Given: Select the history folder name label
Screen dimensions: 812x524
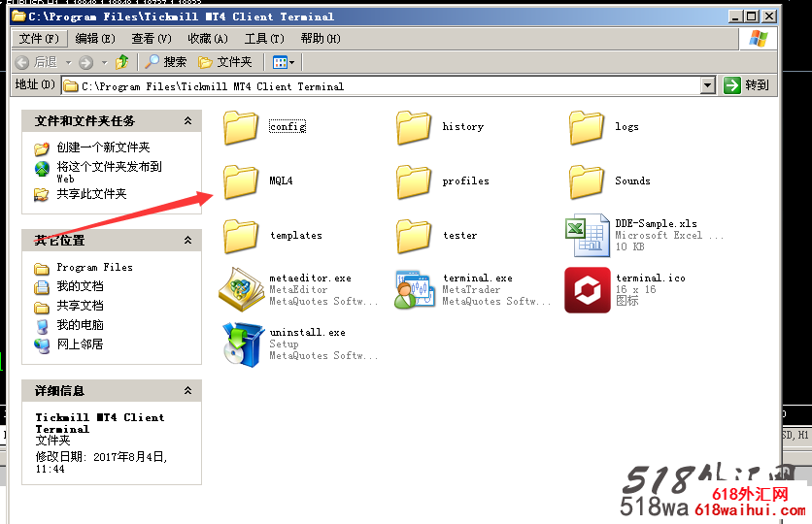Looking at the screenshot, I should (463, 127).
